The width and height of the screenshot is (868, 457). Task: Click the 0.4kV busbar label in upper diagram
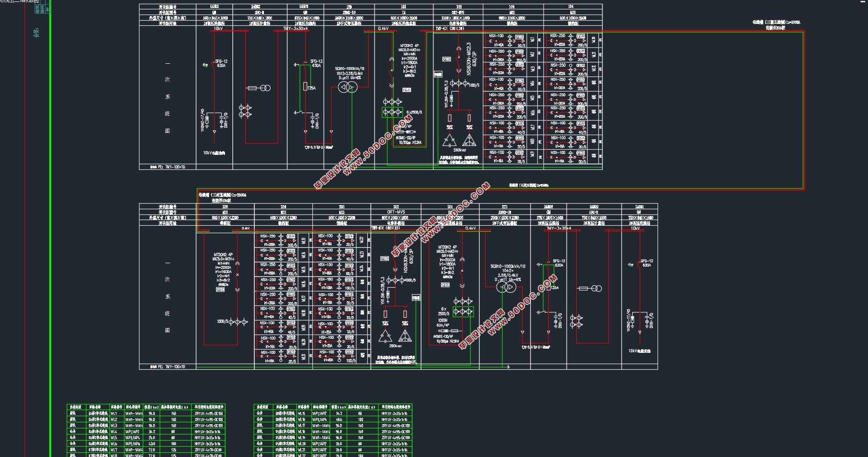[x=383, y=29]
